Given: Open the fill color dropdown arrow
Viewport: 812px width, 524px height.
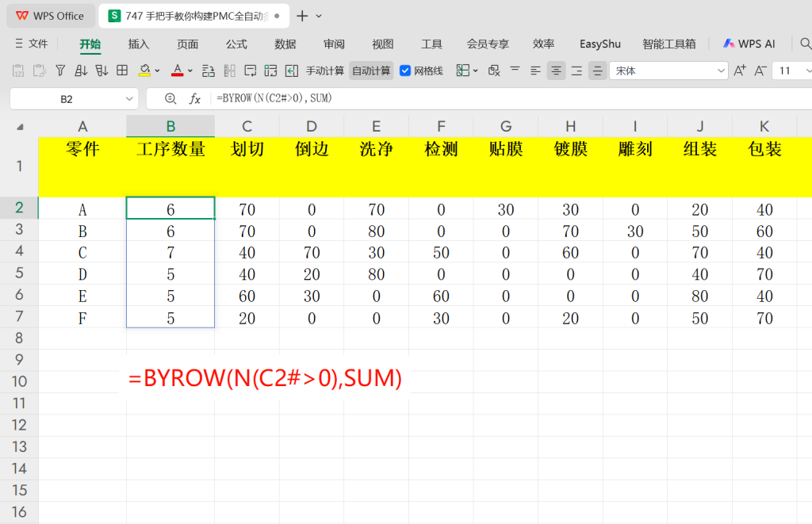Looking at the screenshot, I should 158,71.
